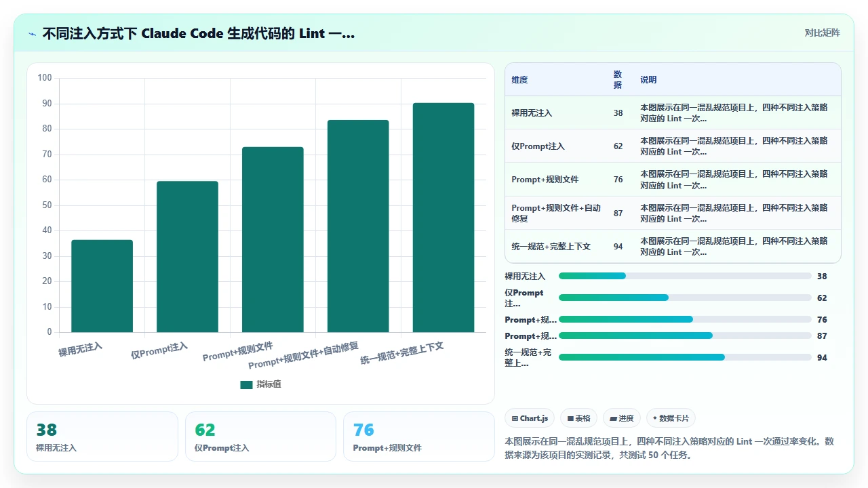Toggle the 指标值 legend swatch
Image resolution: width=868 pixels, height=488 pixels.
[246, 384]
